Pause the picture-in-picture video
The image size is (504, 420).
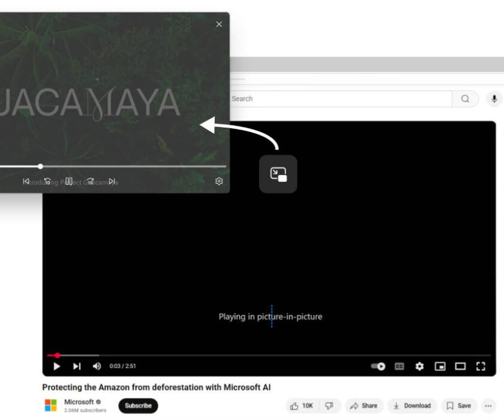click(x=69, y=181)
